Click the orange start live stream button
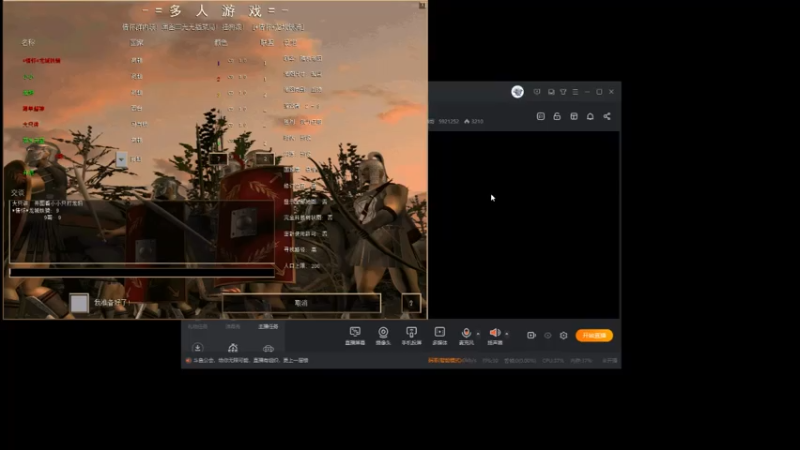Viewport: 800px width, 450px height. click(594, 335)
